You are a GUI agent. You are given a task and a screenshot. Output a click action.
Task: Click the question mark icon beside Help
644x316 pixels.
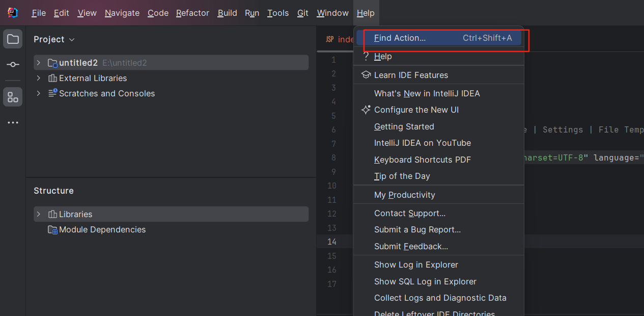[366, 56]
